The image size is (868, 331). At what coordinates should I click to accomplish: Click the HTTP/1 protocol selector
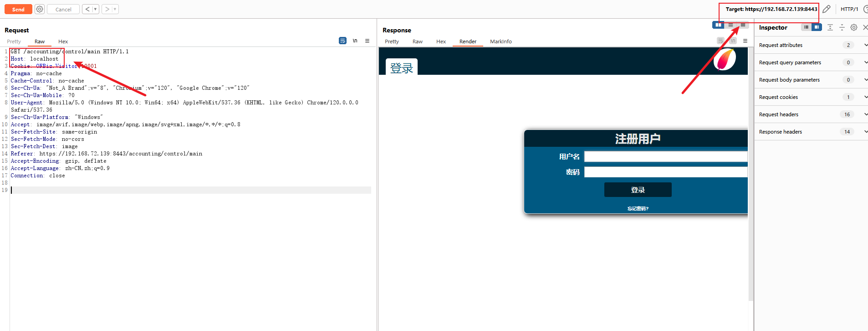(849, 9)
